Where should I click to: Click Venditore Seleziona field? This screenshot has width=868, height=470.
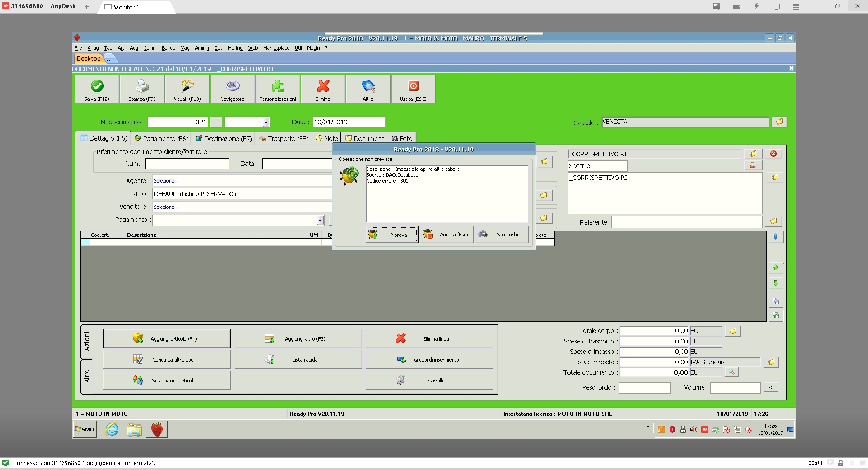pos(242,207)
